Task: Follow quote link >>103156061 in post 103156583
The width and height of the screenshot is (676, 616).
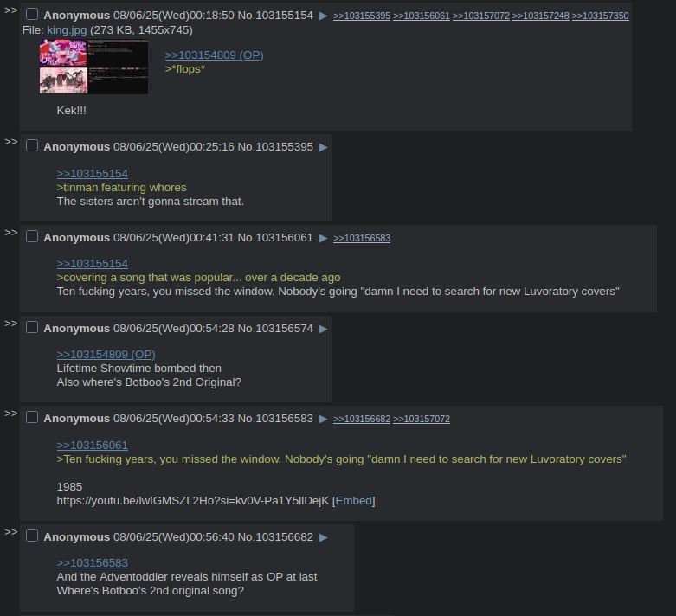Action: click(93, 446)
